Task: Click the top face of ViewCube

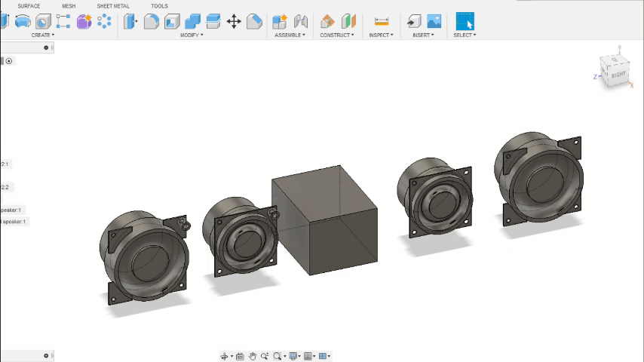Action: 615,60
